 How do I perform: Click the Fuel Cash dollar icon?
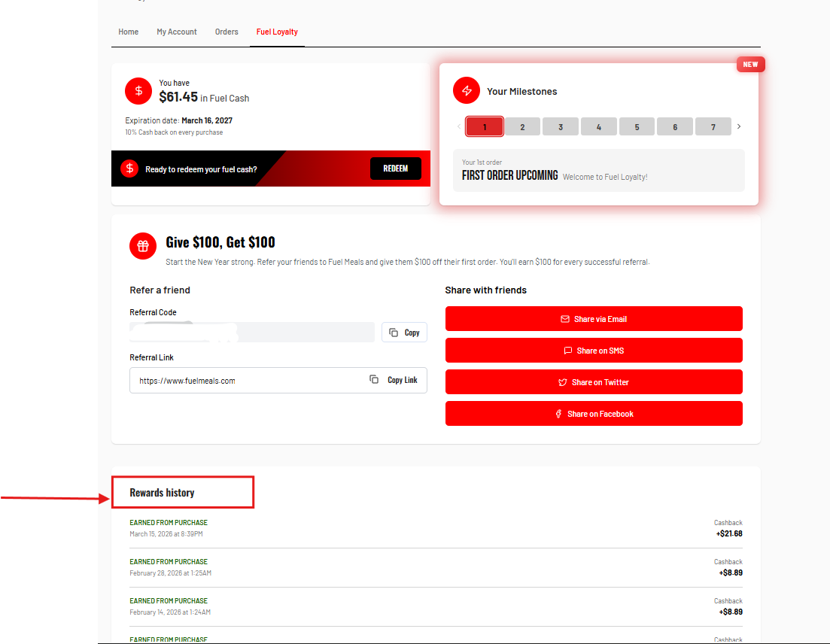tap(138, 91)
